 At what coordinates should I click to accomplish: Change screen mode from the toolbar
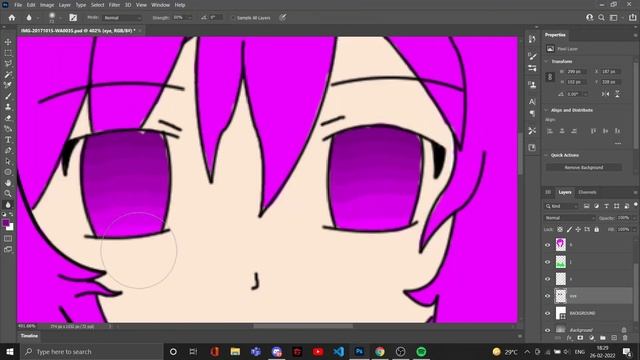[8, 249]
